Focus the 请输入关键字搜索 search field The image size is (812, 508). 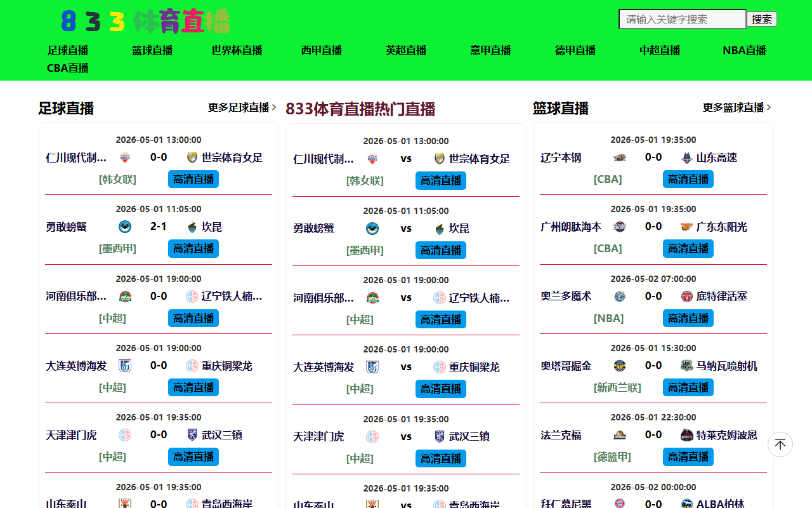pos(683,19)
